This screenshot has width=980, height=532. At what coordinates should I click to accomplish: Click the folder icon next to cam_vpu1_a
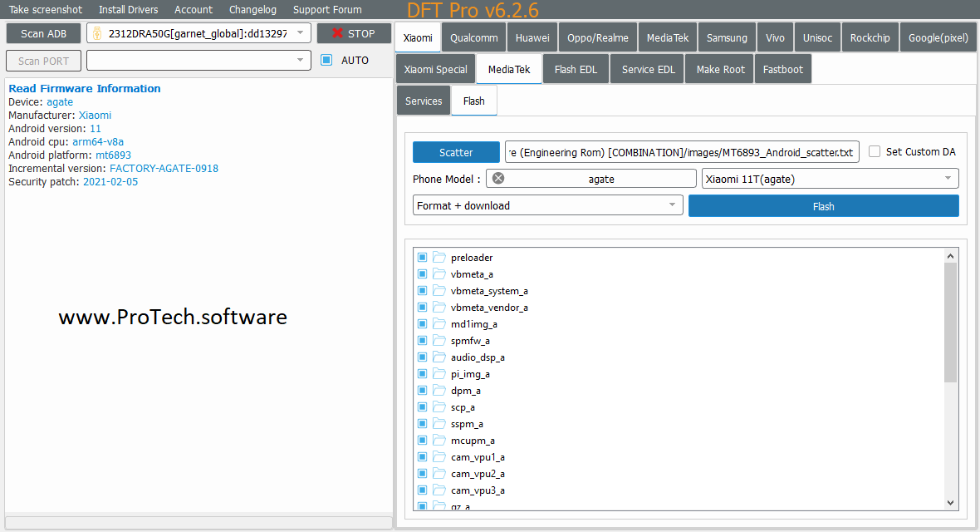tap(439, 457)
